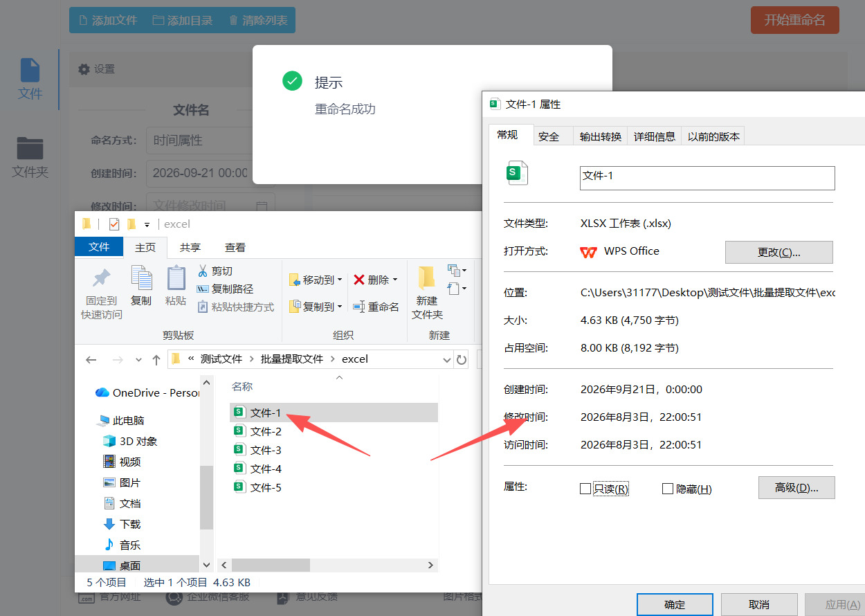
Task: Switch to the 详细信息 tab
Action: (655, 136)
